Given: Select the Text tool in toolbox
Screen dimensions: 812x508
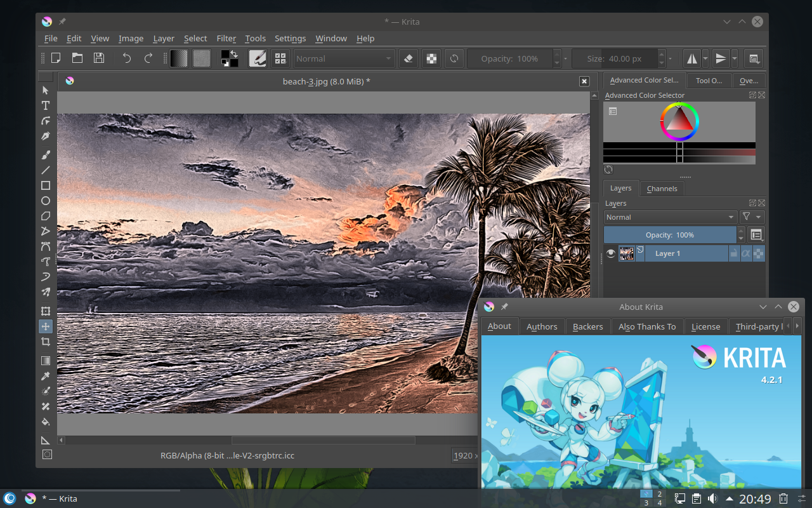Looking at the screenshot, I should pos(46,105).
